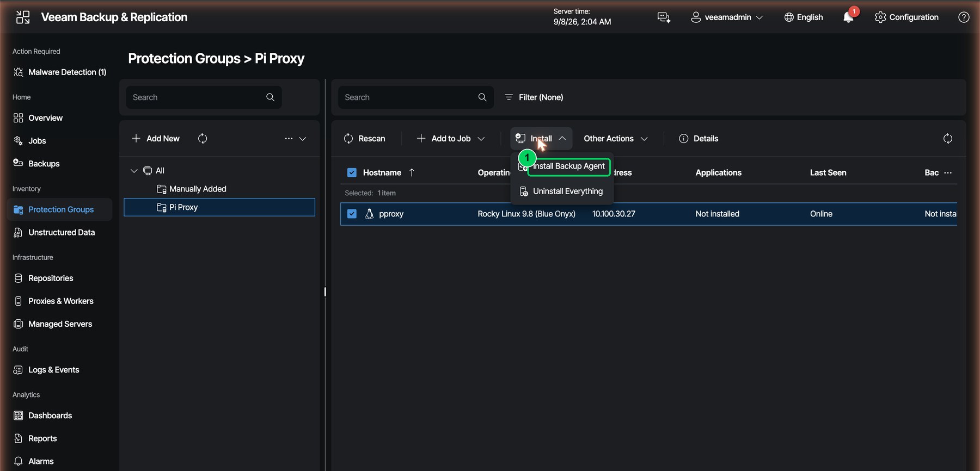Screen dimensions: 980x471
Task: Click the Linux penguin icon for pproxy
Action: [x=369, y=214]
